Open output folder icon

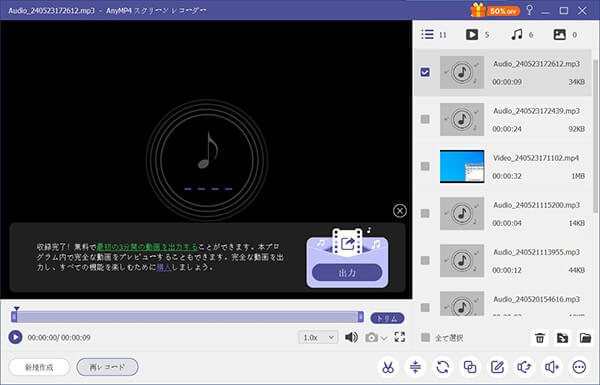(x=585, y=338)
